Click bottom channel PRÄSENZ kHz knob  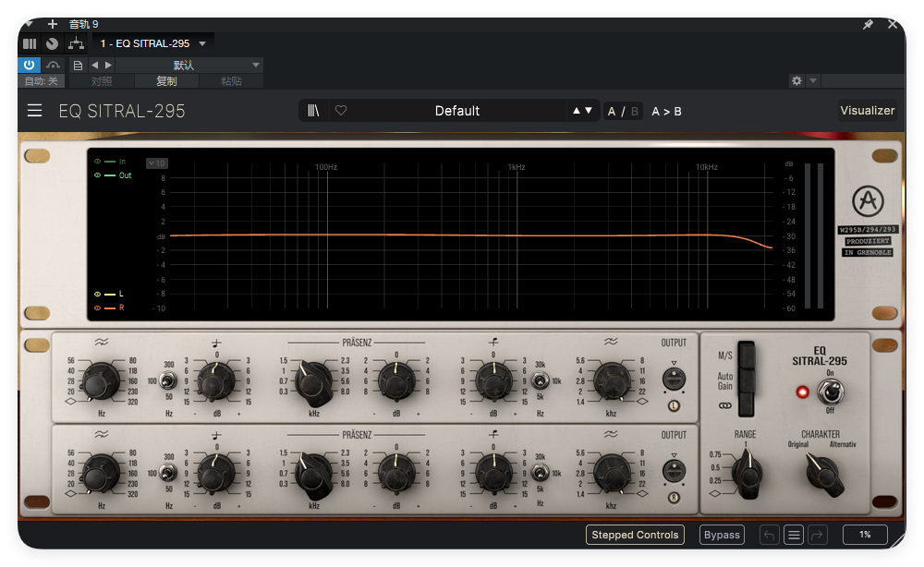pyautogui.click(x=313, y=475)
